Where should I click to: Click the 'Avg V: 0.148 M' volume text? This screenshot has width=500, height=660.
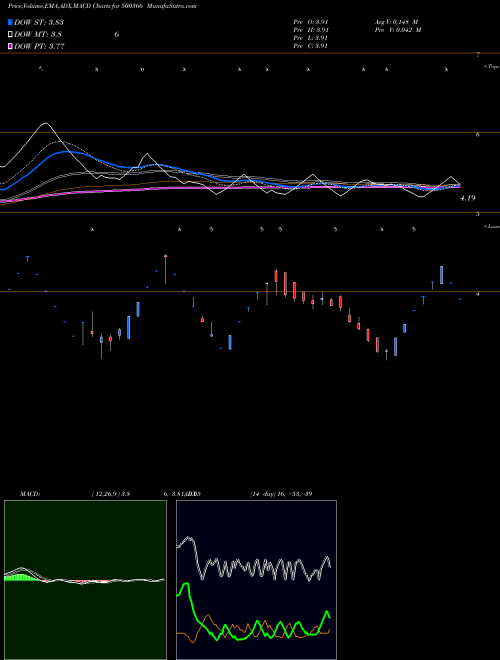click(396, 21)
